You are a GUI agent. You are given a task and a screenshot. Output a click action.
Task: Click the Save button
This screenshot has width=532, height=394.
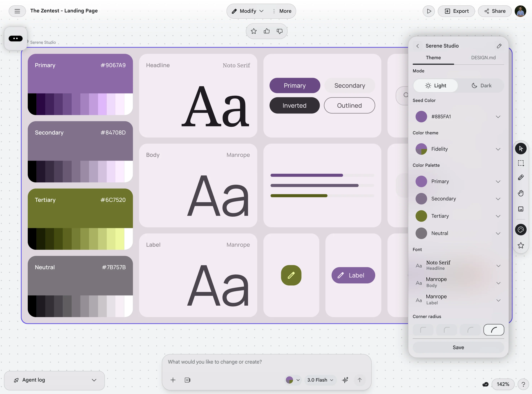458,347
